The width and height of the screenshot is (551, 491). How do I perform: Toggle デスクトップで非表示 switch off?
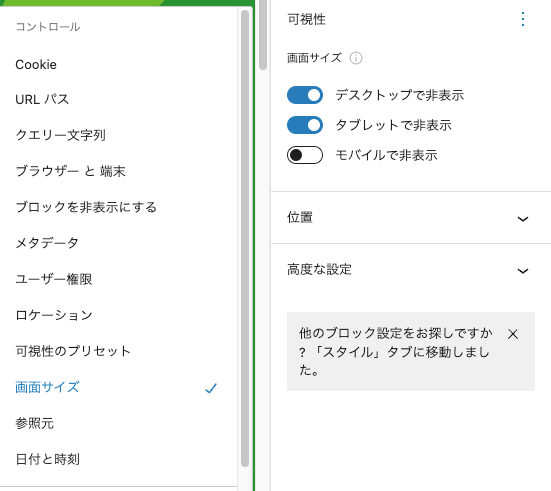(305, 95)
